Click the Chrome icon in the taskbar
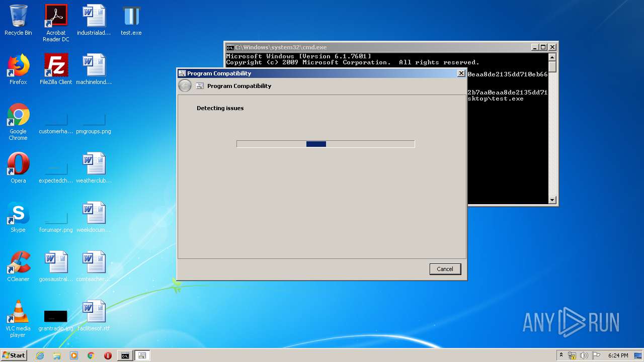 (x=91, y=355)
